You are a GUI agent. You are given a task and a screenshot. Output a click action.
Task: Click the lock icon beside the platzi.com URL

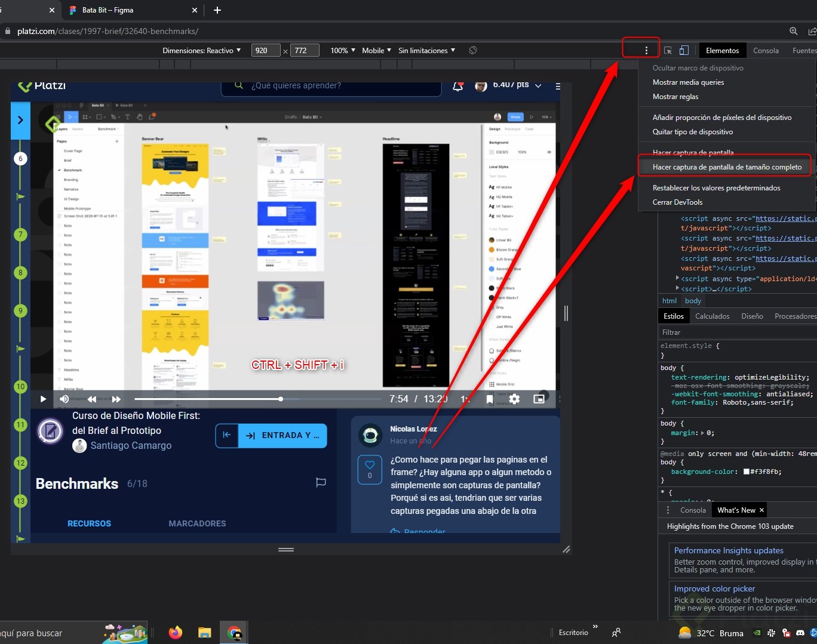click(x=8, y=31)
